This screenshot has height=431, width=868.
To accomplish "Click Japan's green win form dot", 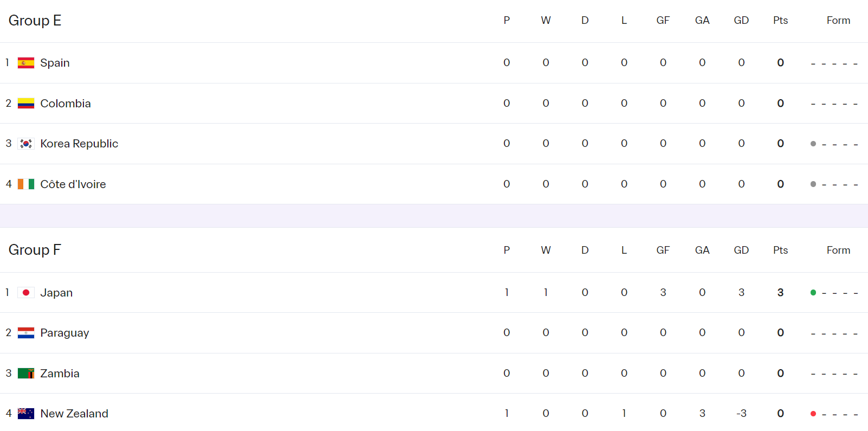I will (813, 293).
